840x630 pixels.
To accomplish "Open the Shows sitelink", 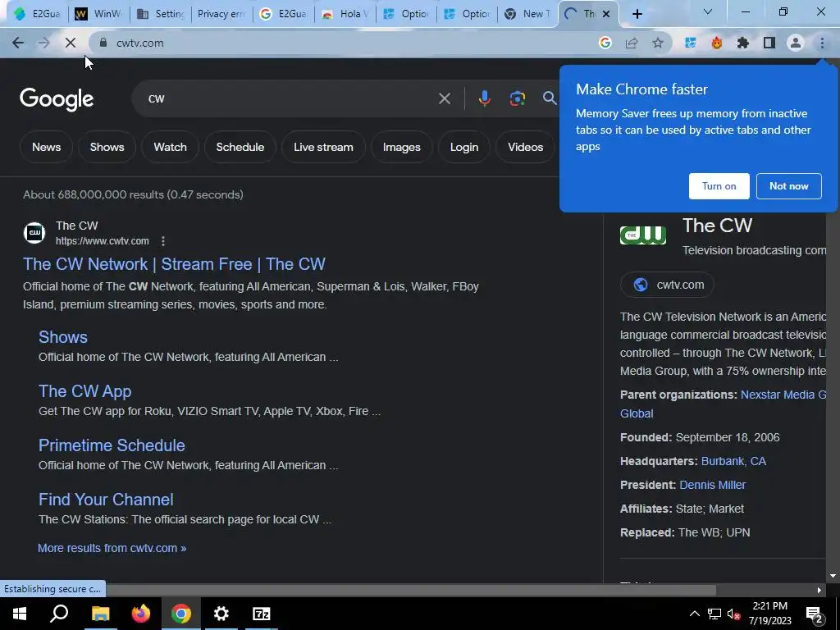I will coord(62,337).
